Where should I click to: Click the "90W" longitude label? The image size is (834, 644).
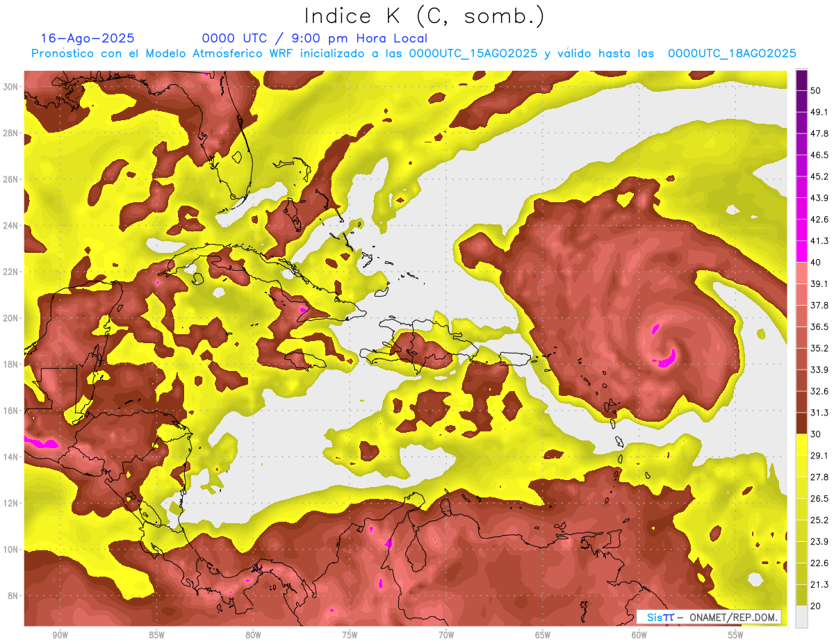coord(60,635)
